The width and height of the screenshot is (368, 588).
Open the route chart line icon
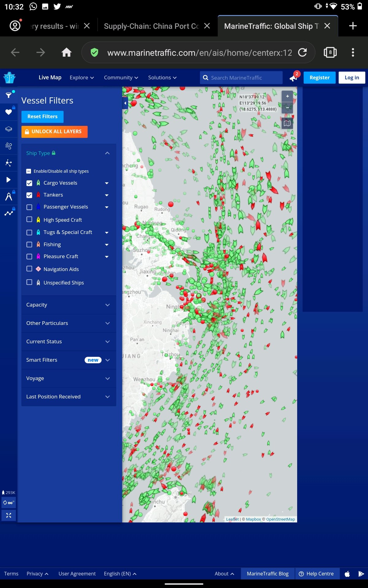point(9,213)
